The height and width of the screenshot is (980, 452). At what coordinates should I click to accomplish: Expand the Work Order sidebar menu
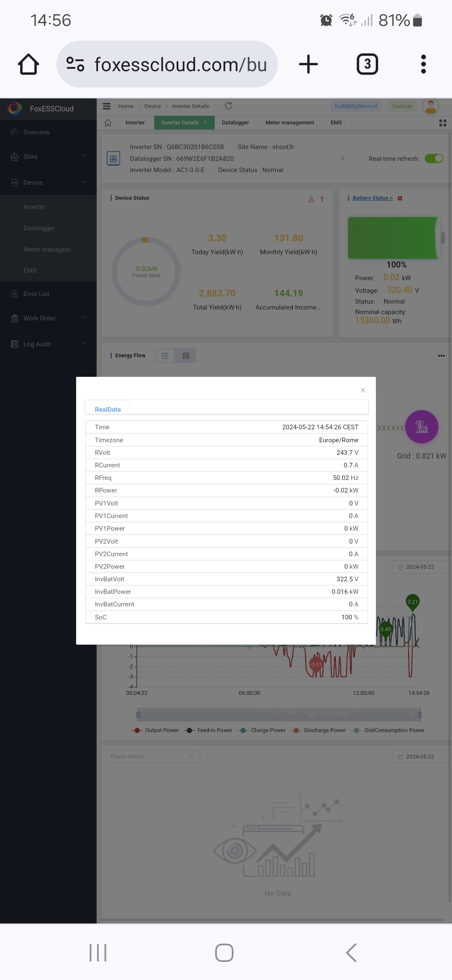point(48,318)
